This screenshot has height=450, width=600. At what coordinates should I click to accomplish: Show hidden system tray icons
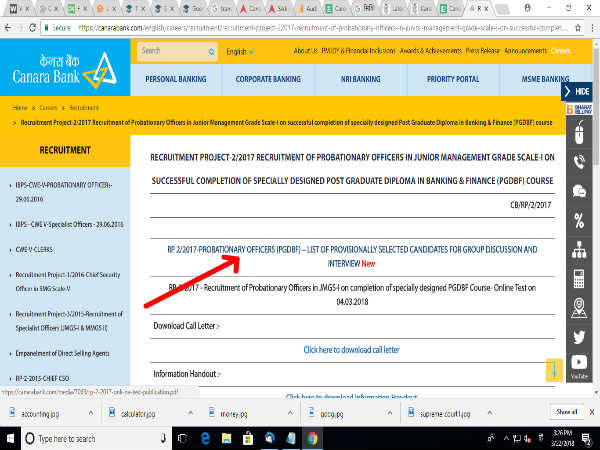506,439
